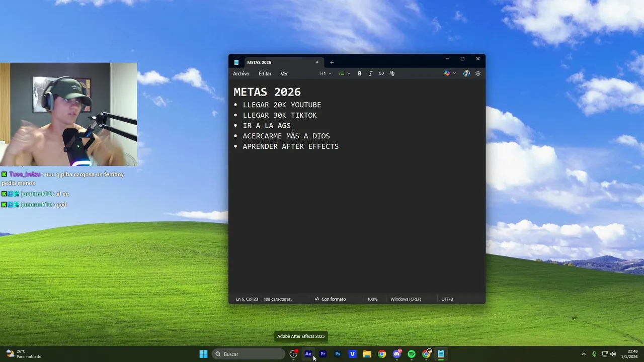Click the network tray icon

point(605,354)
